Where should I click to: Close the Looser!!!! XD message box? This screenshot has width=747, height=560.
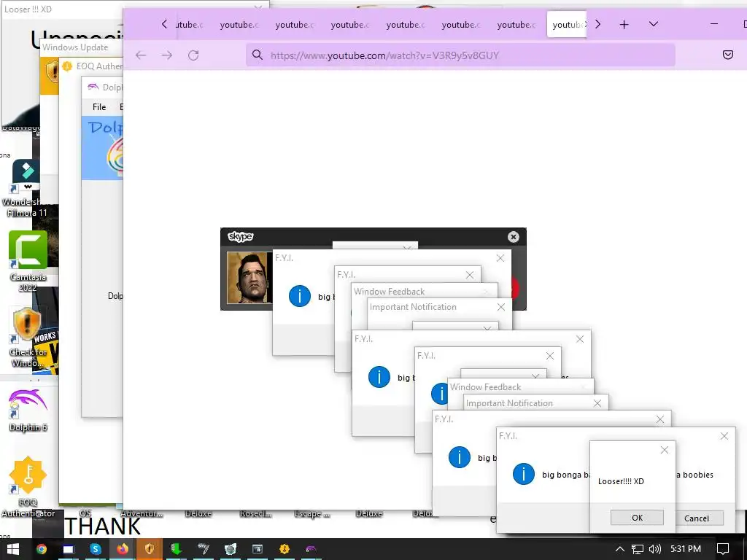(x=665, y=450)
